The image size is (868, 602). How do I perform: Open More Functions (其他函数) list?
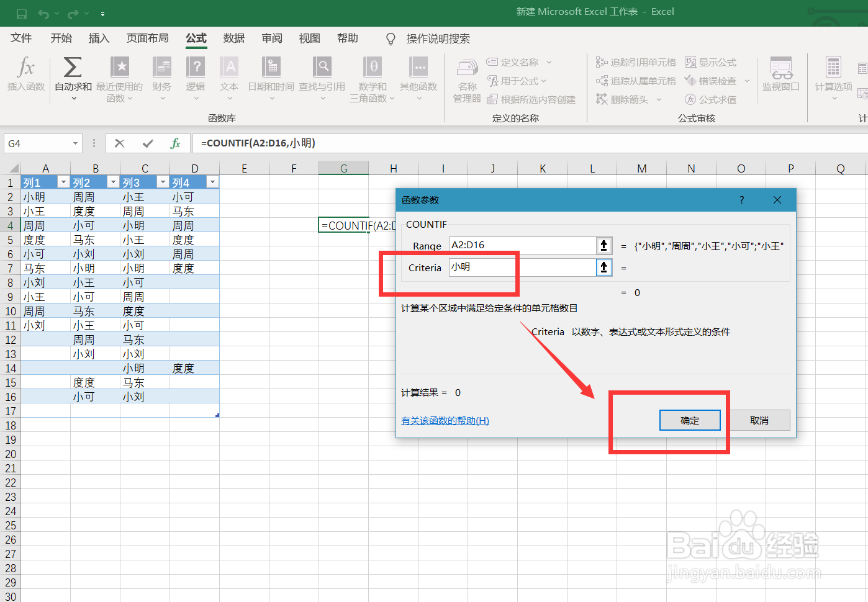click(418, 78)
